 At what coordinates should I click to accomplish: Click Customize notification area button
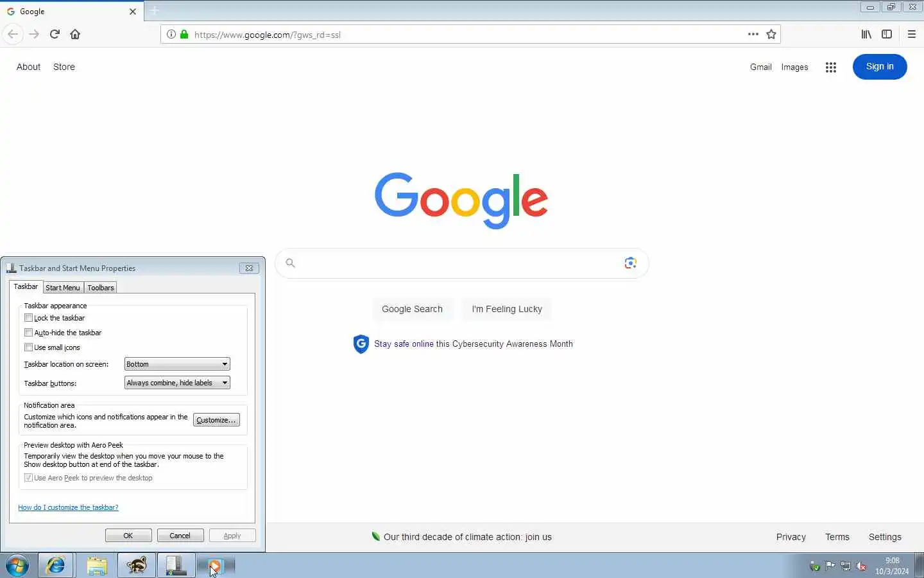216,419
